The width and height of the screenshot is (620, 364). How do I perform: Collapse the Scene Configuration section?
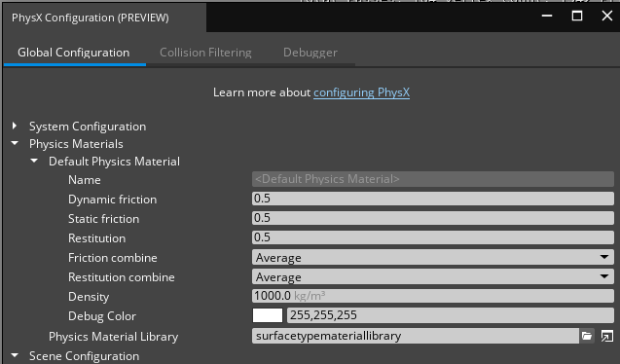click(x=15, y=355)
